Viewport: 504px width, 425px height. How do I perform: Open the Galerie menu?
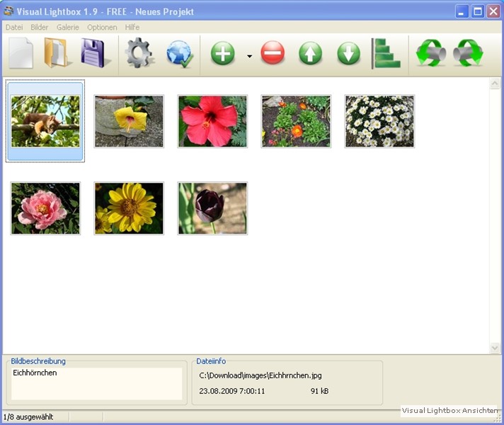pyautogui.click(x=68, y=27)
